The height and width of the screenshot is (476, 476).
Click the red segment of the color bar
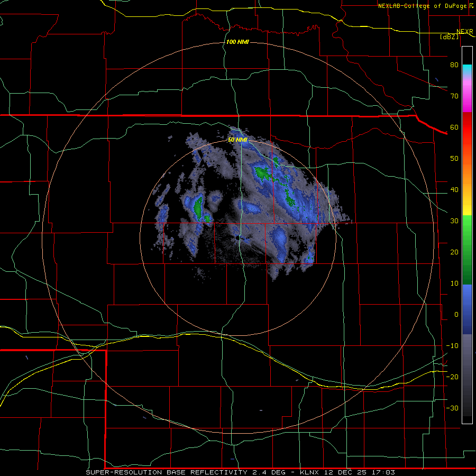tap(467, 127)
